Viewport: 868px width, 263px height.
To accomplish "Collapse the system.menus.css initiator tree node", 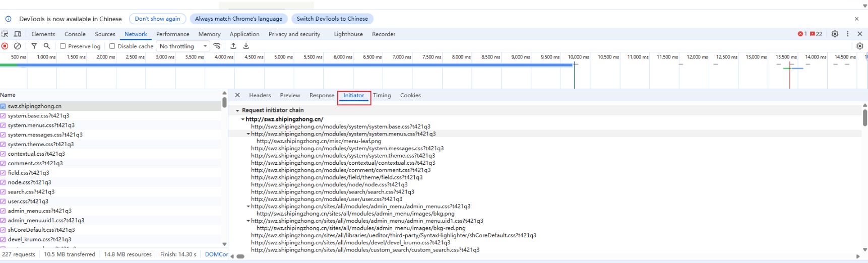I will tap(248, 134).
